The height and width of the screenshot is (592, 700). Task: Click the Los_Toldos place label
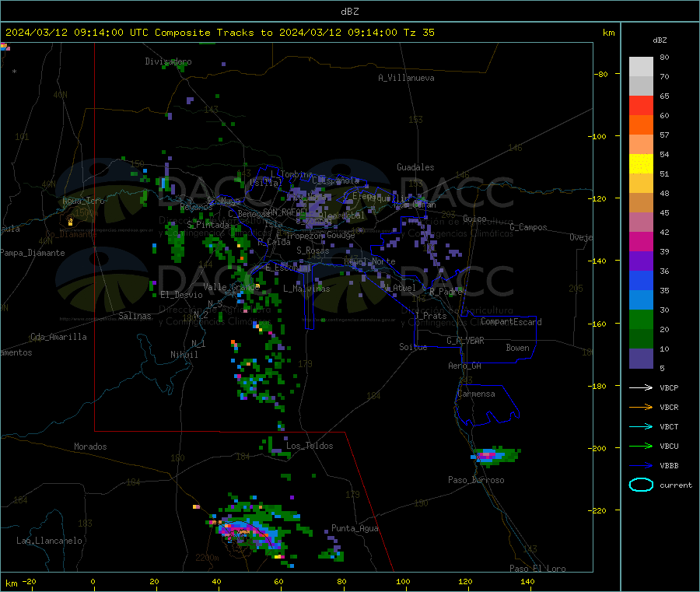[x=310, y=446]
